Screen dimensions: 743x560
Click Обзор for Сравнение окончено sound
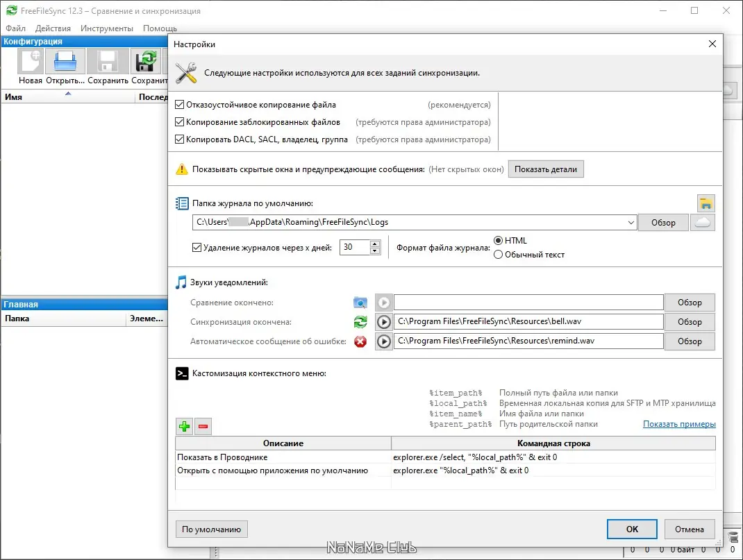690,303
